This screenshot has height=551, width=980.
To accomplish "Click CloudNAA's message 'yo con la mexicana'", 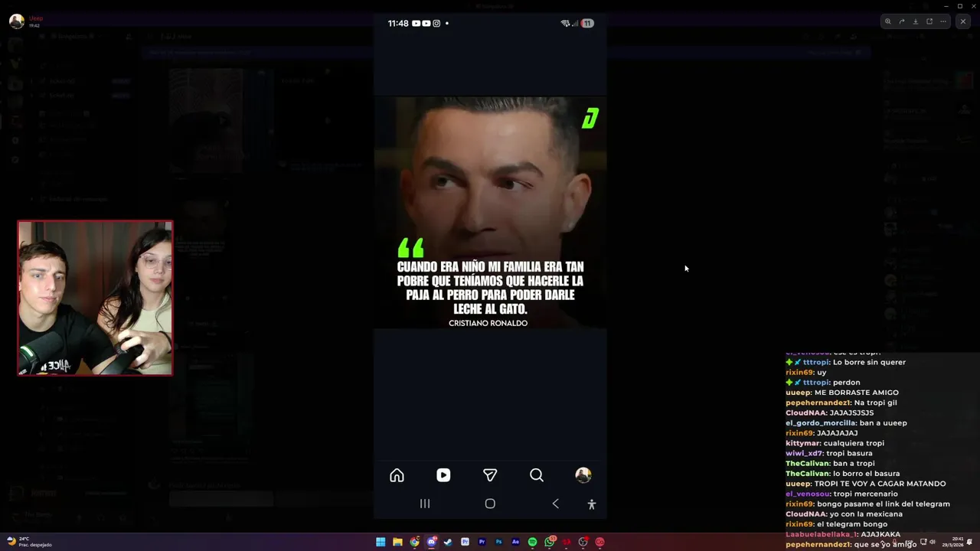I will 866,514.
